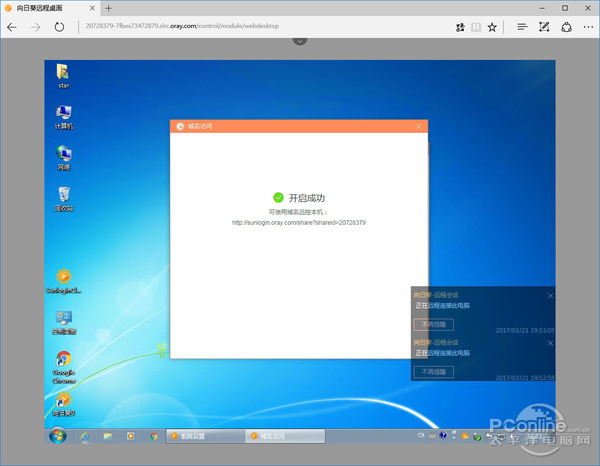Toggle reading view book icon

[476, 27]
